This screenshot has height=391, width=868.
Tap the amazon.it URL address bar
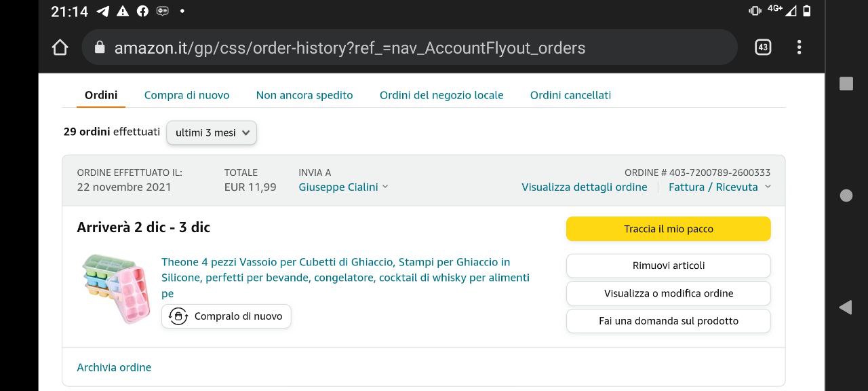pos(407,48)
